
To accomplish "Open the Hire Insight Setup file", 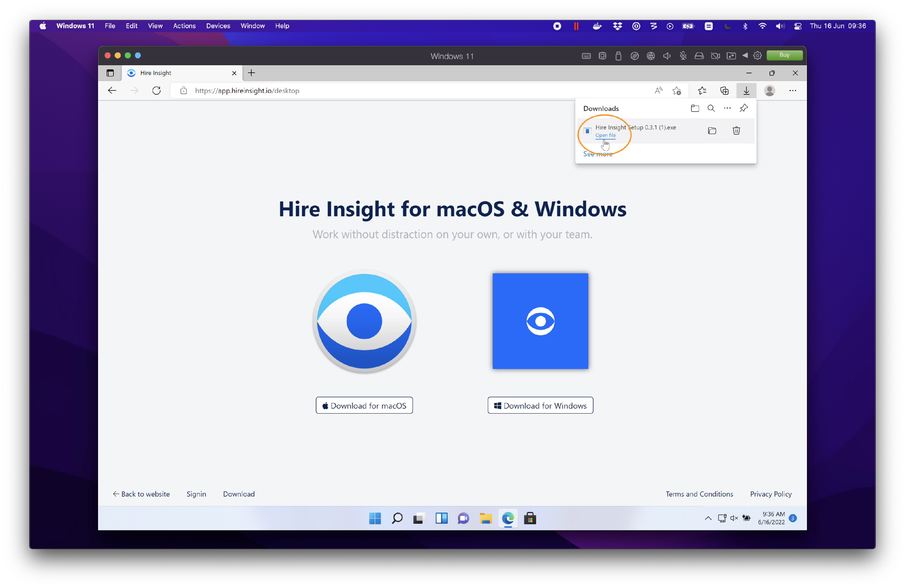I will click(605, 135).
